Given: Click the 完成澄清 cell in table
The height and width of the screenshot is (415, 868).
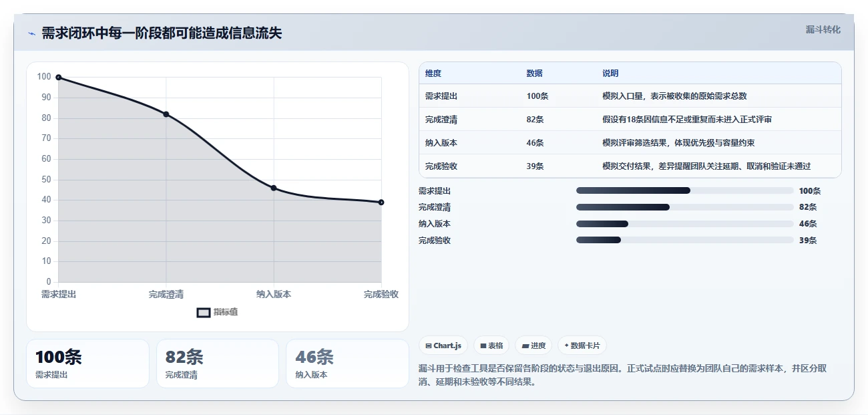Looking at the screenshot, I should click(441, 120).
